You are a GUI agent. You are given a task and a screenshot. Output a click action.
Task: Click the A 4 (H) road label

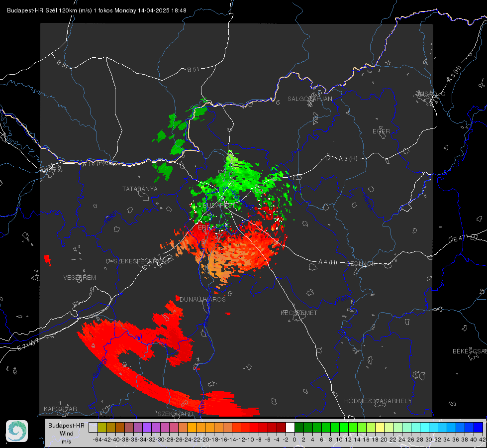click(328, 262)
